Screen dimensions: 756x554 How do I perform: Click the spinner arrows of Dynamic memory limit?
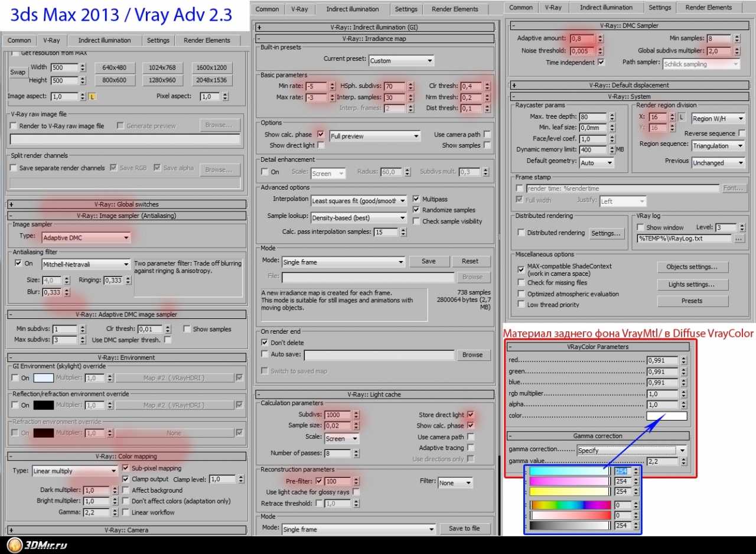pos(612,150)
